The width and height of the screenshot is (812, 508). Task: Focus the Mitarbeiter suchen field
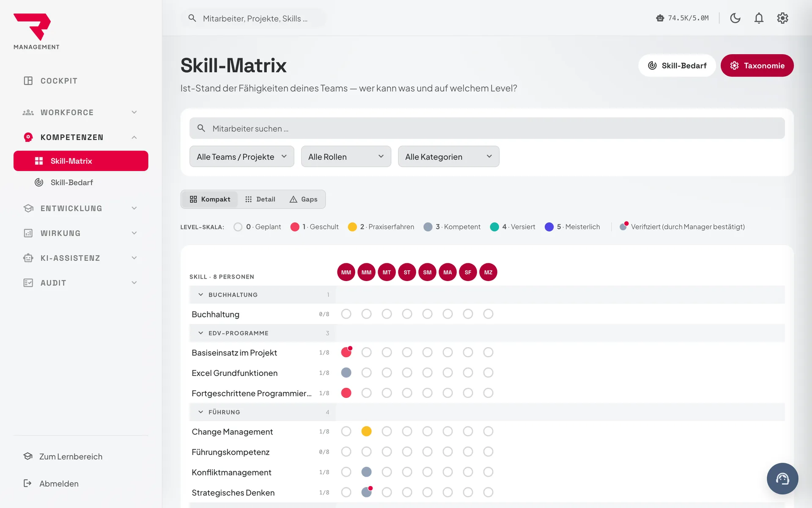coord(487,128)
